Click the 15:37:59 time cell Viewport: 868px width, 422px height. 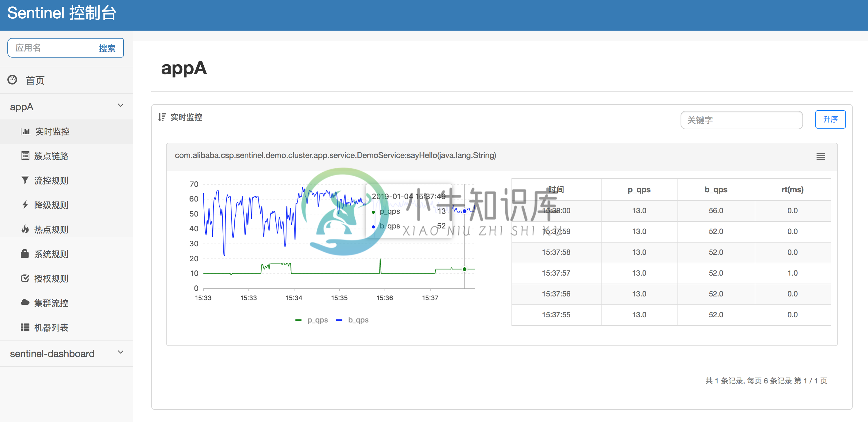coord(556,232)
